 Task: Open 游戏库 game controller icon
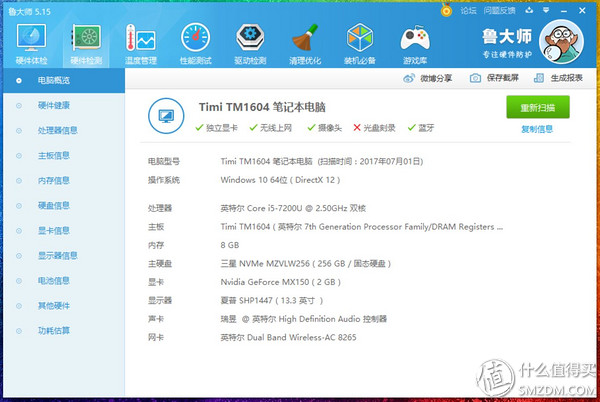(x=415, y=38)
